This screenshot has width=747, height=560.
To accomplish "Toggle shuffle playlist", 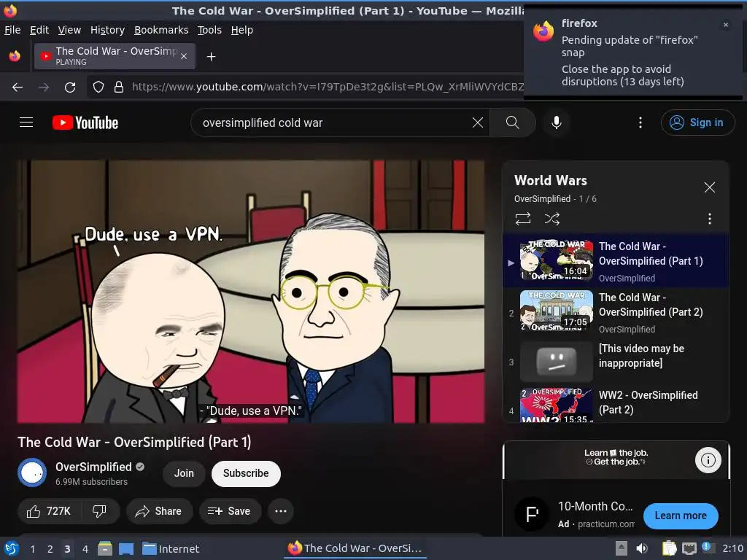I will tap(551, 219).
